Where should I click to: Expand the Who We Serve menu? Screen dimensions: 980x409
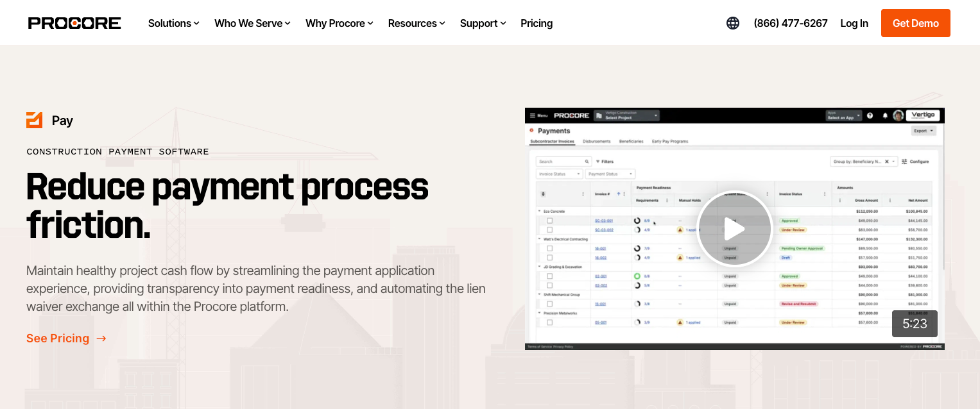[x=252, y=23]
